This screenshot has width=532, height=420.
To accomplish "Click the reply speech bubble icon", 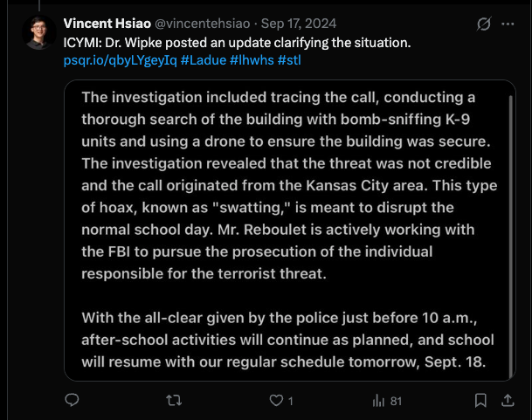I will (x=73, y=401).
